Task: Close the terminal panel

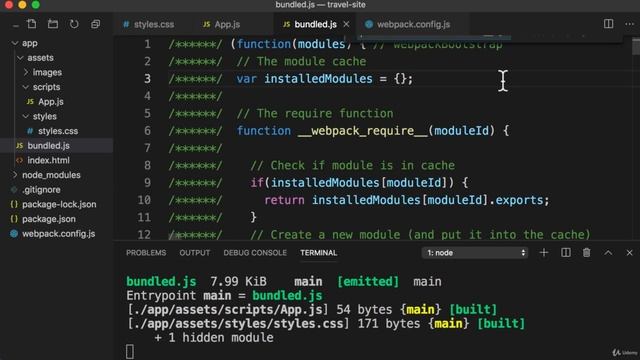Action: pos(629,253)
